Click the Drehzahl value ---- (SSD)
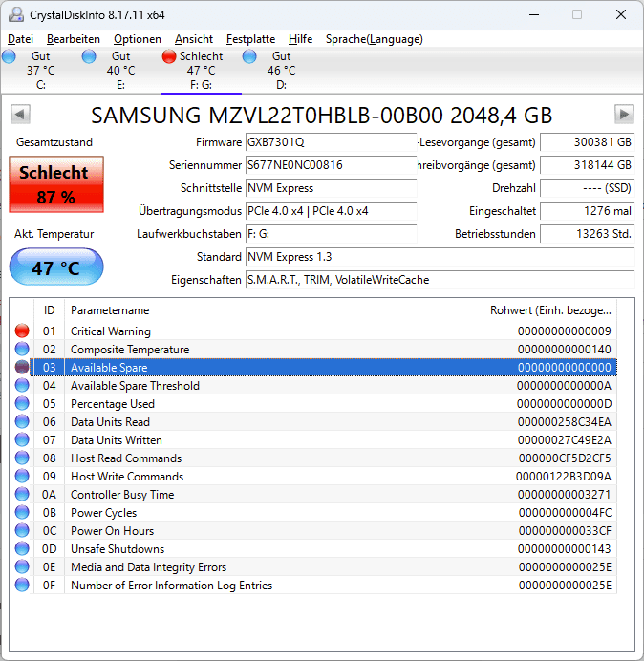Image resolution: width=644 pixels, height=661 pixels. (587, 188)
